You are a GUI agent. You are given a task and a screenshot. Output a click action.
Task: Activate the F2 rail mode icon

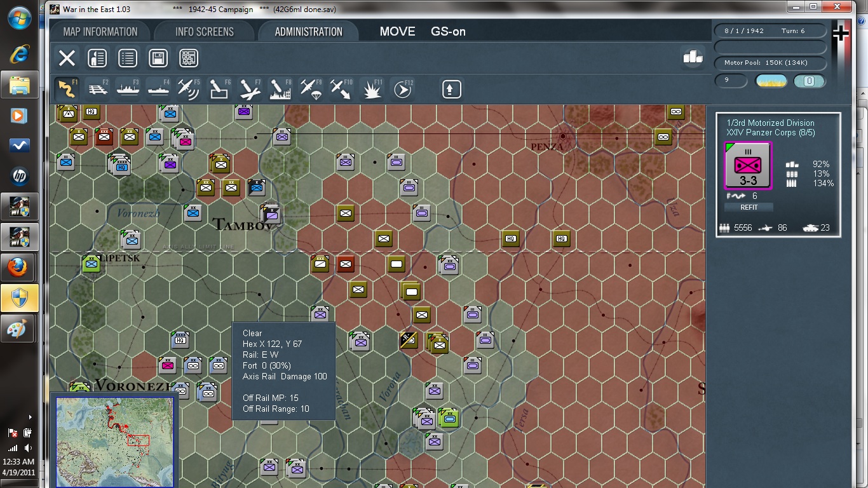click(x=97, y=89)
